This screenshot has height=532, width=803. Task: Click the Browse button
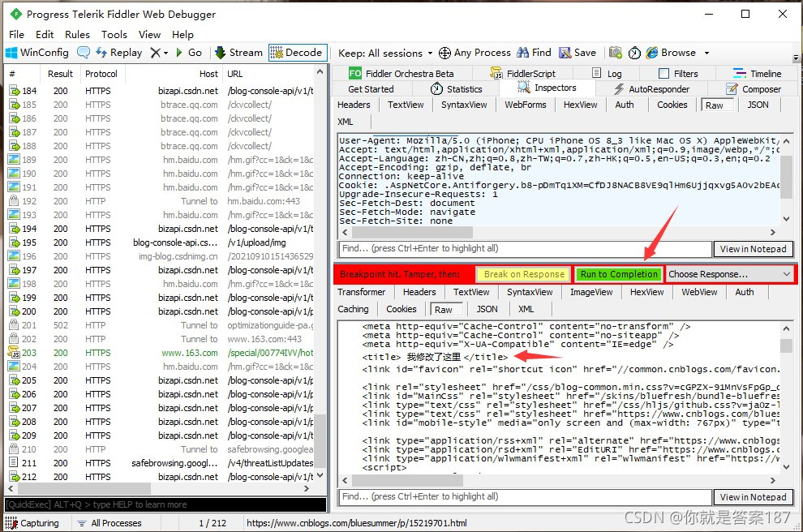671,53
